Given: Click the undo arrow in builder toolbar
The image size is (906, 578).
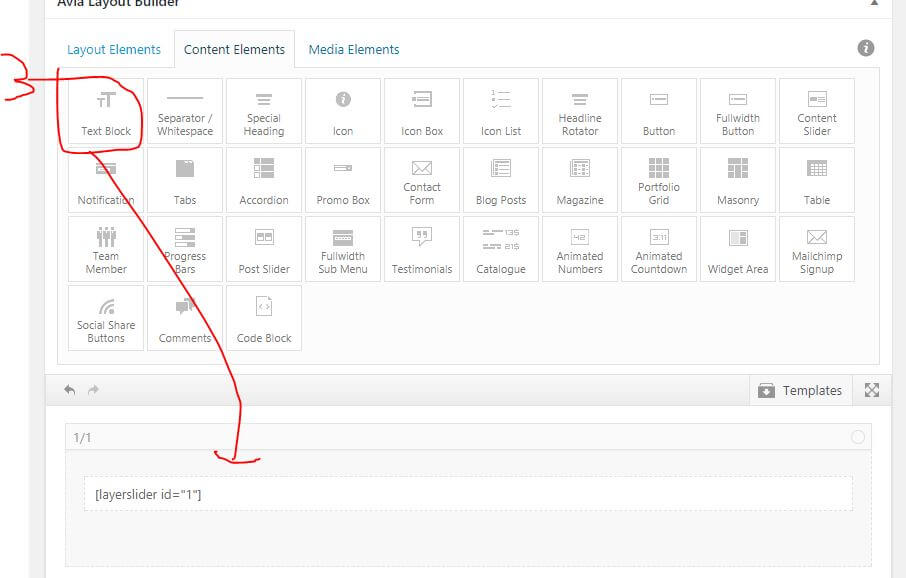Looking at the screenshot, I should click(x=69, y=390).
